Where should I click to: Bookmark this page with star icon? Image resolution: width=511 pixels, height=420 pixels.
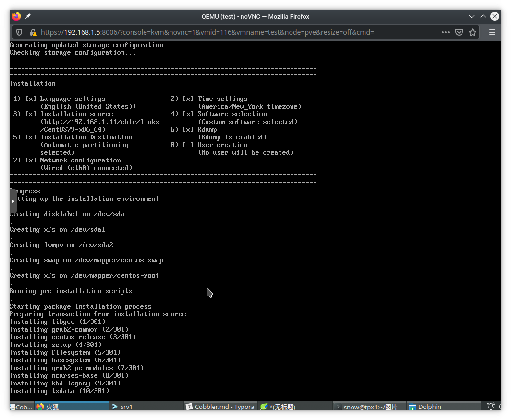(473, 32)
